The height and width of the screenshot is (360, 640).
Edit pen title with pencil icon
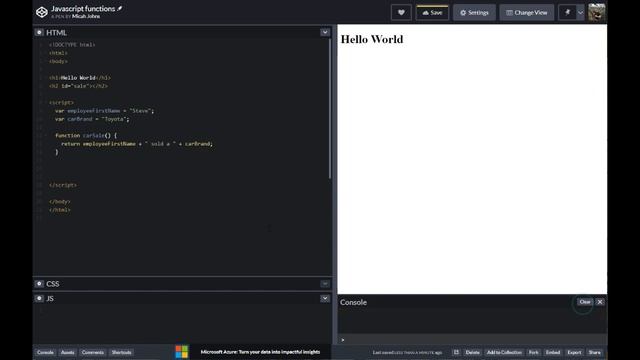[120, 8]
